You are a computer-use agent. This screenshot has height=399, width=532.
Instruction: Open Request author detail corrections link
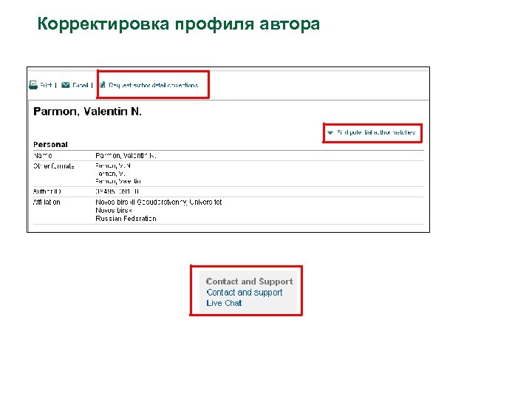tap(154, 85)
